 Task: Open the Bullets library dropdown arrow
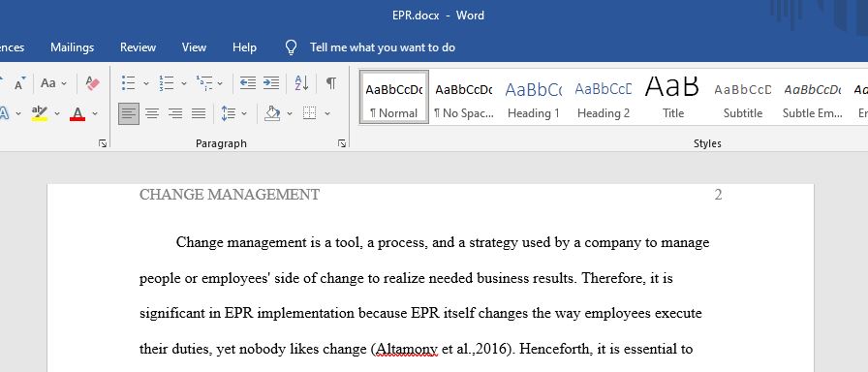[x=146, y=83]
